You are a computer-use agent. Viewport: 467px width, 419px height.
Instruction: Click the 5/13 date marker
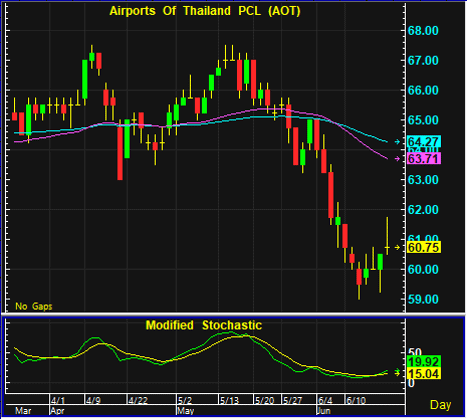[x=229, y=400]
